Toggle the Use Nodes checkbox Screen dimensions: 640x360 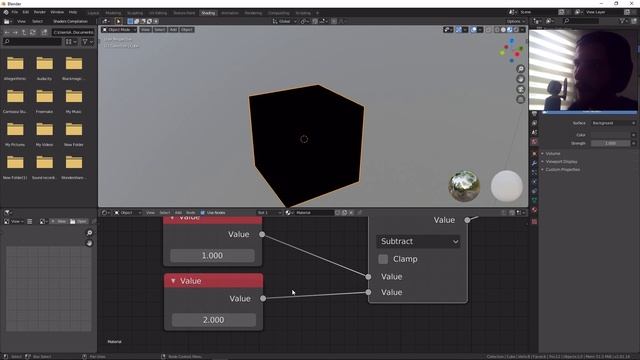click(203, 213)
